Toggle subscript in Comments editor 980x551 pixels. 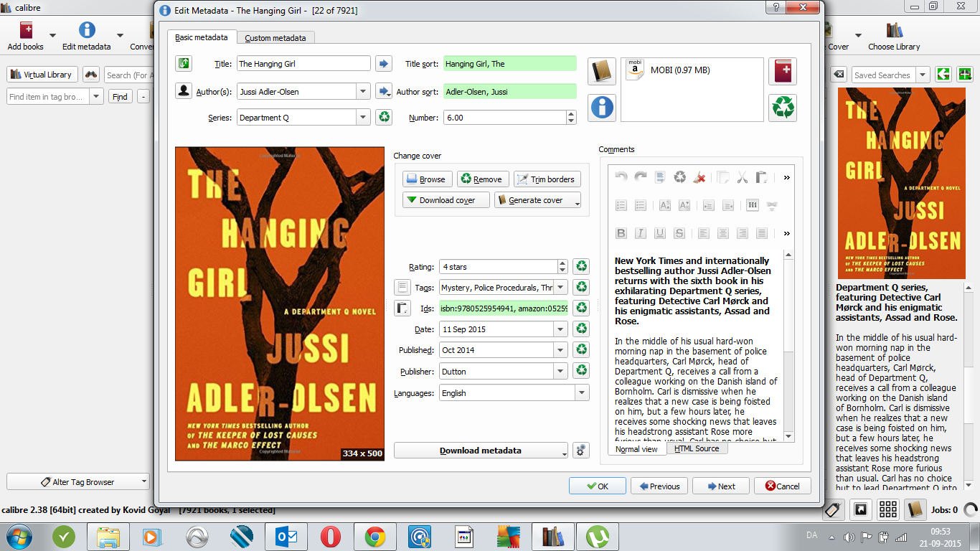[684, 205]
